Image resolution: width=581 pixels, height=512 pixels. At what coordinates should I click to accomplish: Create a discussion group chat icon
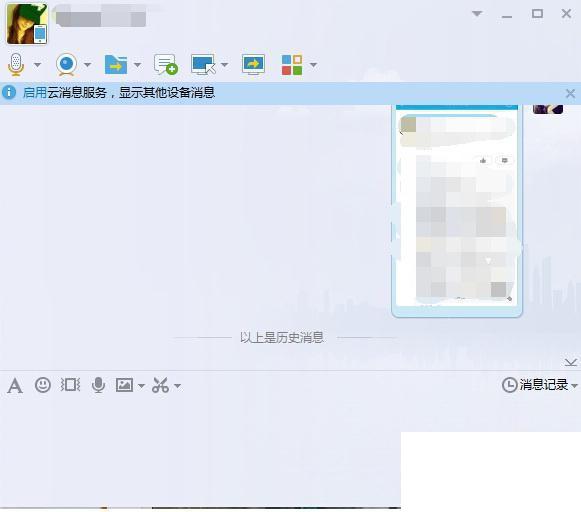coord(166,64)
